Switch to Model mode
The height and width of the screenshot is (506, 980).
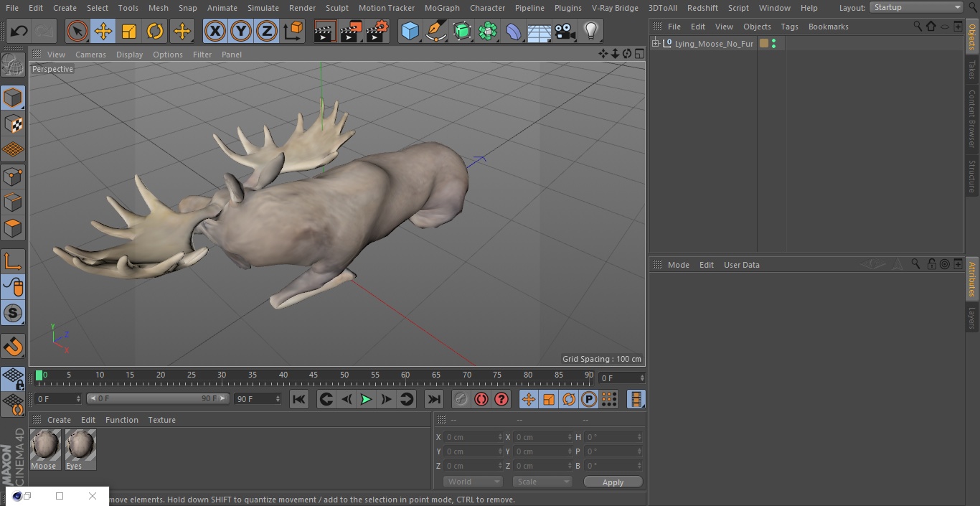click(x=13, y=98)
